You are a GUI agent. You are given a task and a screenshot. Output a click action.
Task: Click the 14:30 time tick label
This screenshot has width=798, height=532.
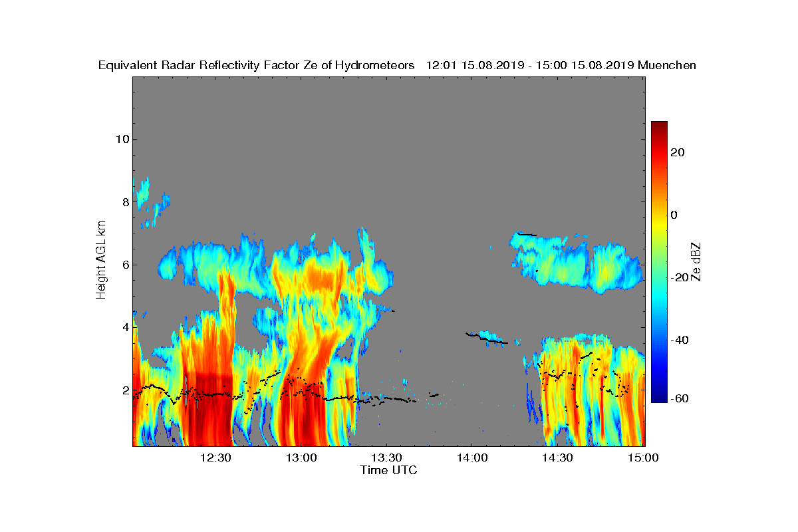click(x=559, y=458)
